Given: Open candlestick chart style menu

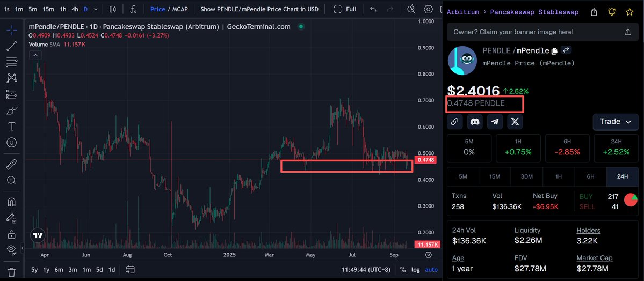Looking at the screenshot, I should point(113,9).
